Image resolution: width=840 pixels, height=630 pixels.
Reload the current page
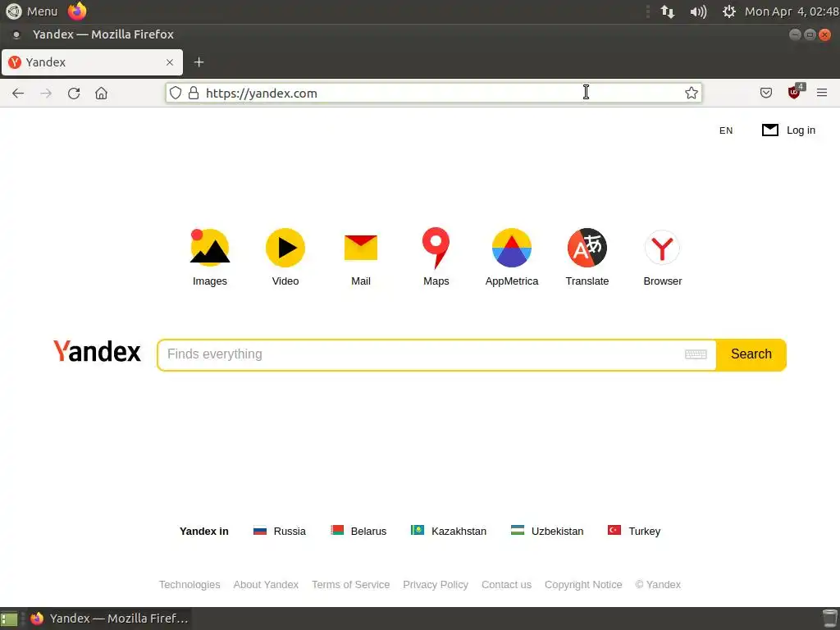coord(74,94)
